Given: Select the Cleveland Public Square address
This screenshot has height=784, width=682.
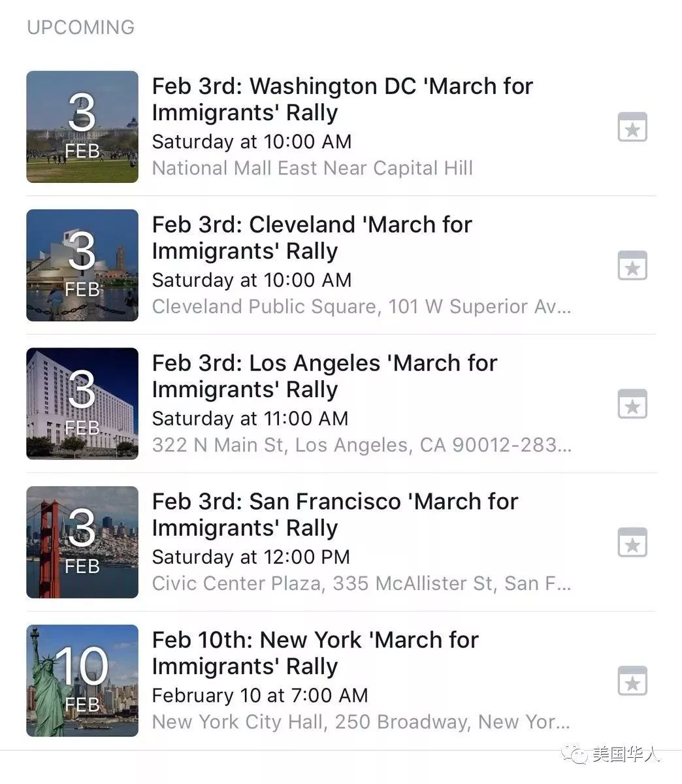Looking at the screenshot, I should click(362, 306).
